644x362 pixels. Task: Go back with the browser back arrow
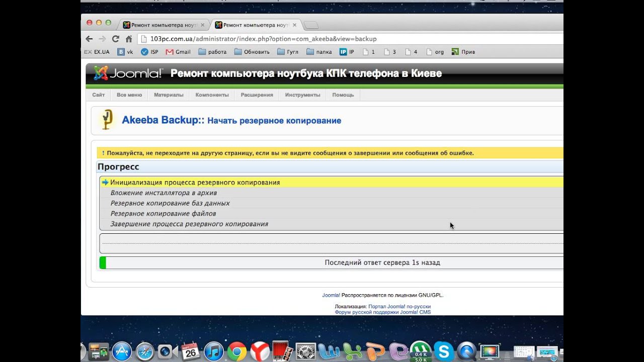[x=89, y=39]
